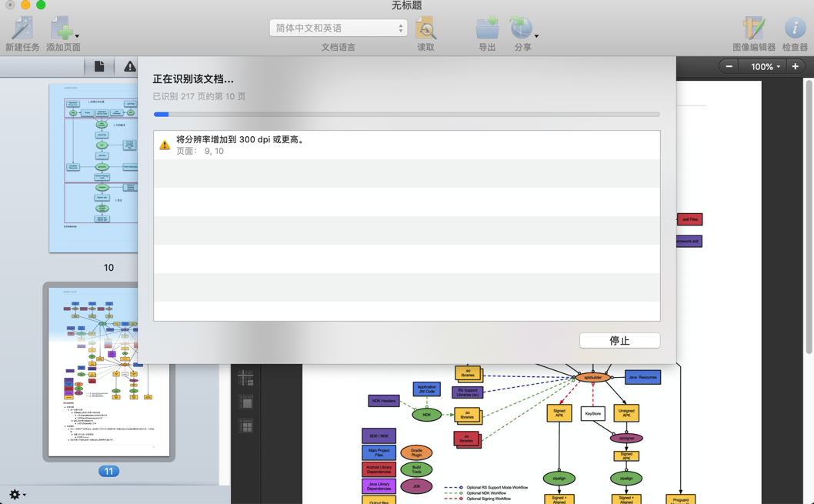Click the green maximize window button
The height and width of the screenshot is (504, 814).
pyautogui.click(x=41, y=5)
